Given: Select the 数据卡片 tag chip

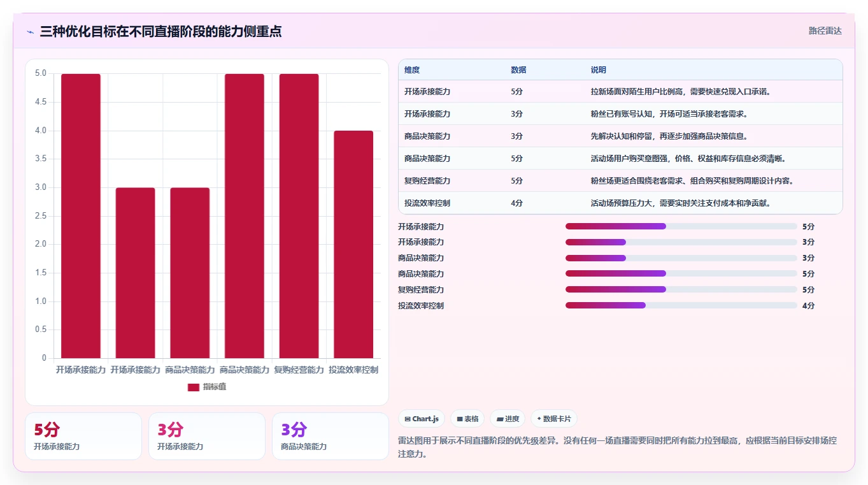Looking at the screenshot, I should 554,419.
